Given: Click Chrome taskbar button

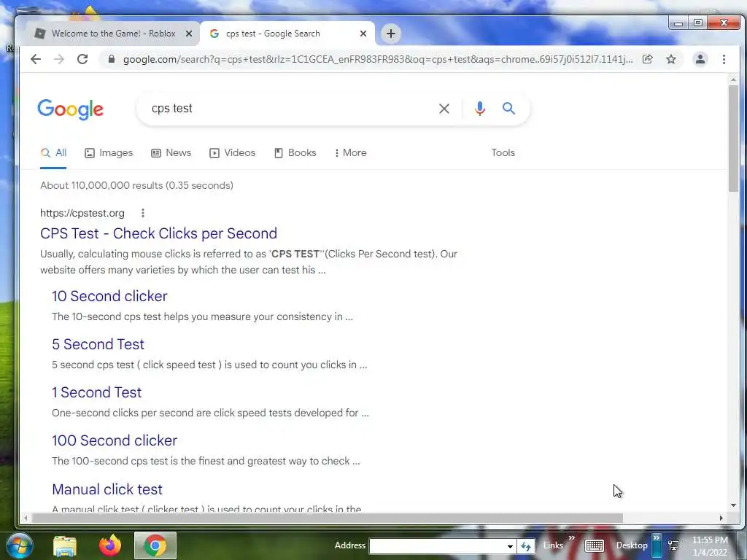Looking at the screenshot, I should click(155, 545).
